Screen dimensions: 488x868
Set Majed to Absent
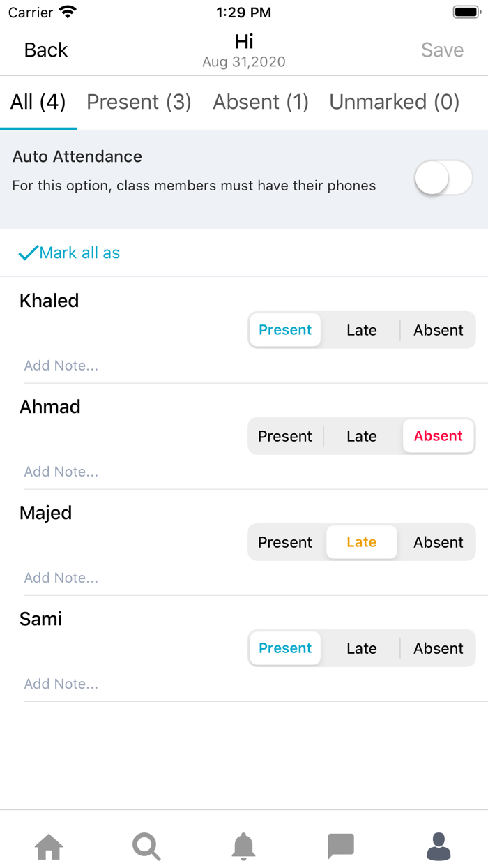(x=438, y=542)
